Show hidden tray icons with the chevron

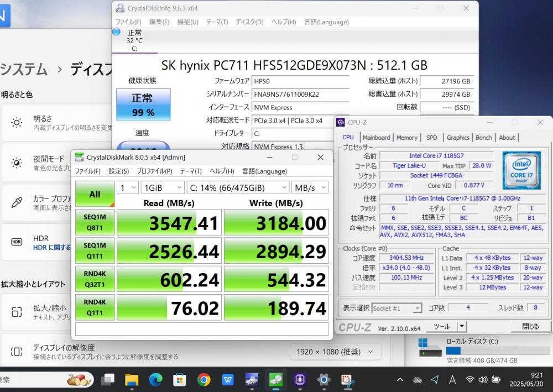click(400, 380)
